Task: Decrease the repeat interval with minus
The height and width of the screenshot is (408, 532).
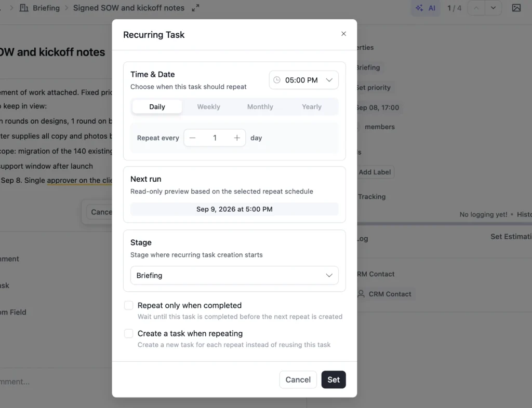Action: coord(192,138)
